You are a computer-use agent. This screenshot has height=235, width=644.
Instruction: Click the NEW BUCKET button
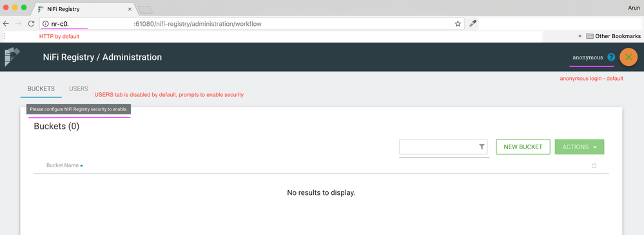click(523, 147)
